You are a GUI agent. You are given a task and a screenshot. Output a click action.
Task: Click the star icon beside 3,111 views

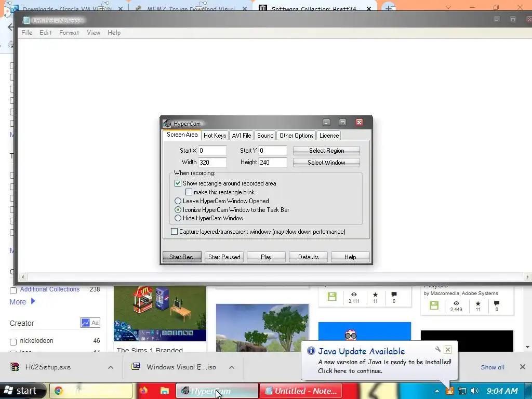375,295
